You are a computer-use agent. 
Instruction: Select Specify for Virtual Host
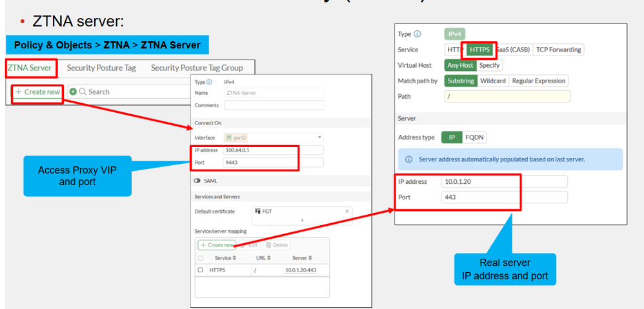pos(489,65)
